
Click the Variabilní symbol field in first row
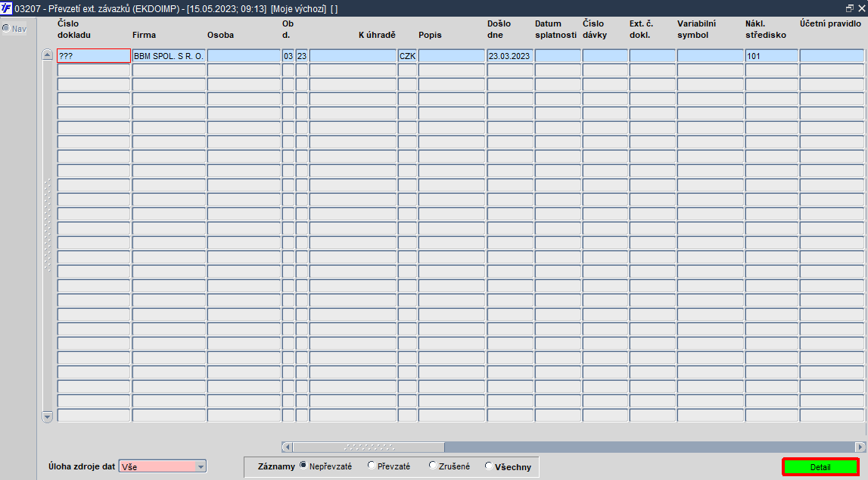(711, 56)
